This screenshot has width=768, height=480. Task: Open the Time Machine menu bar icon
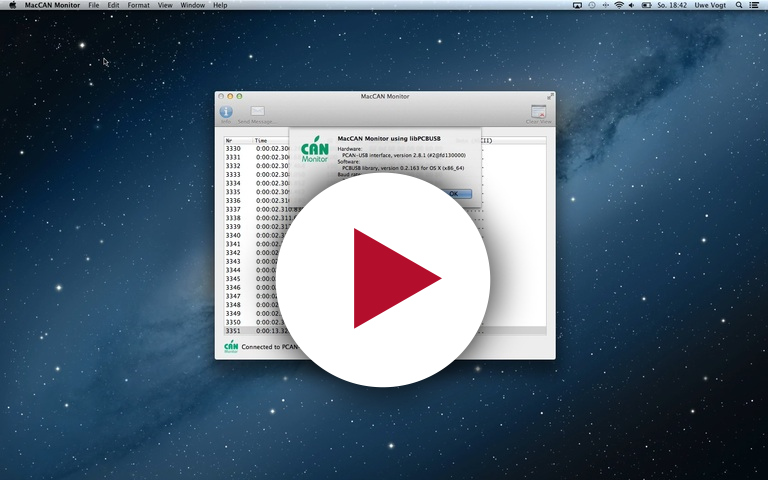(592, 5)
